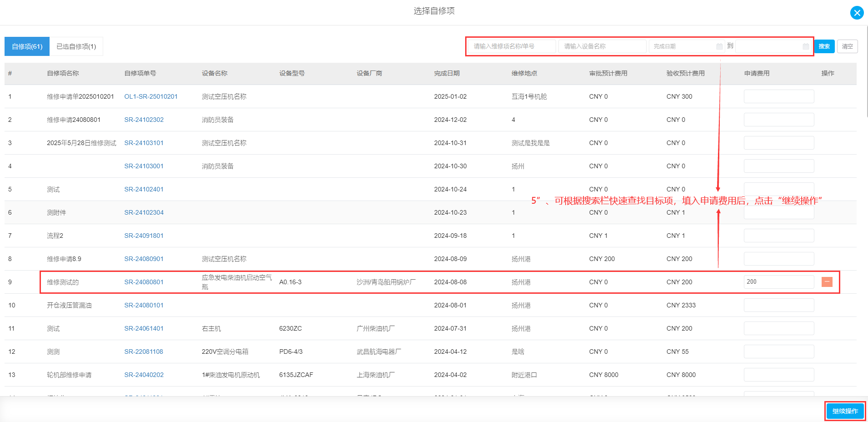
Task: Click cell 维修申请单2025010201
Action: (80, 96)
